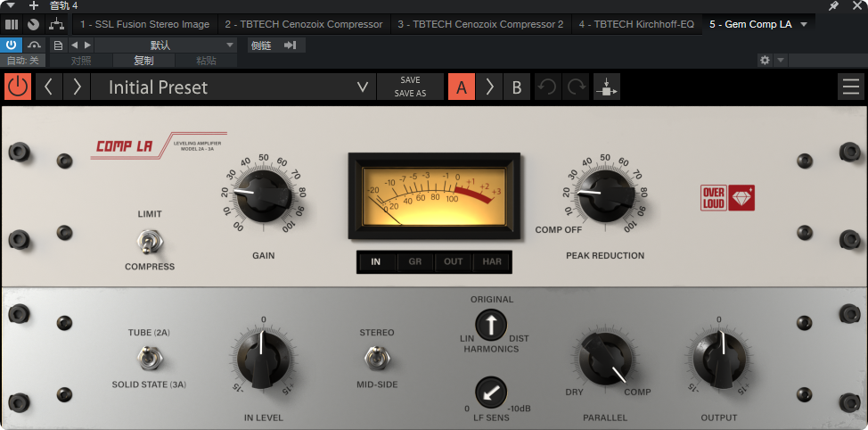Viewport: 868px width, 430px height.
Task: Click the PARALLEL dry/comp knob
Action: tap(604, 358)
